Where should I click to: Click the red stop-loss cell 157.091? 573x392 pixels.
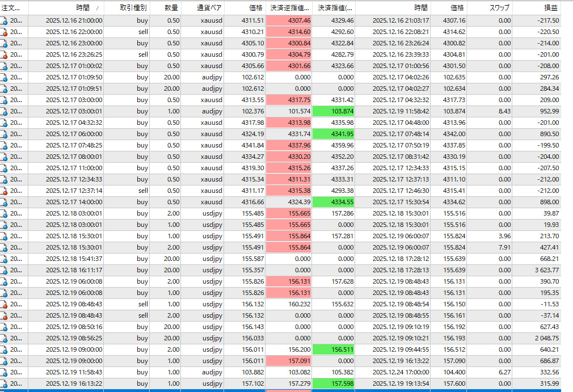289,361
